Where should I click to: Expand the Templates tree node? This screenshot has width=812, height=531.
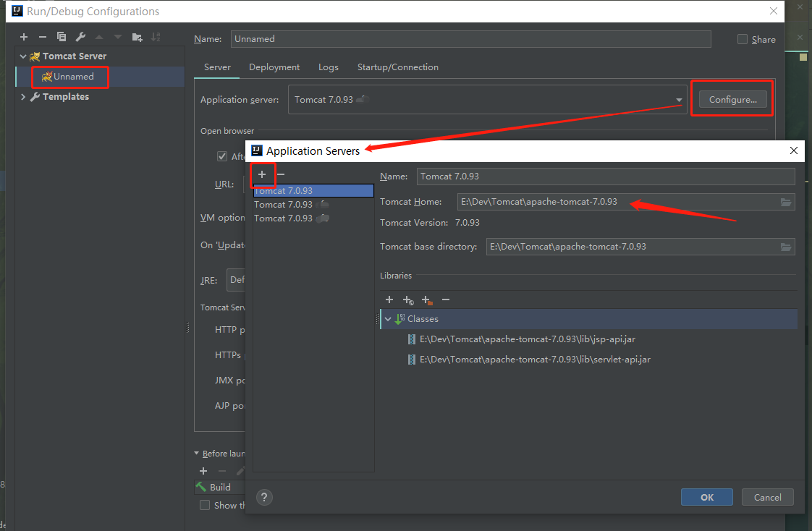pos(22,97)
